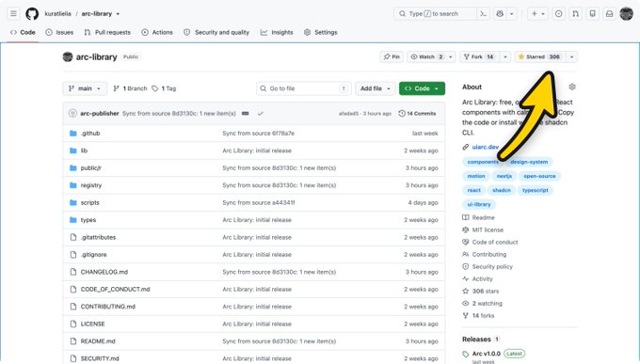Open the hamburger navigation menu
Viewport: 640px width, 364px height.
coord(13,13)
